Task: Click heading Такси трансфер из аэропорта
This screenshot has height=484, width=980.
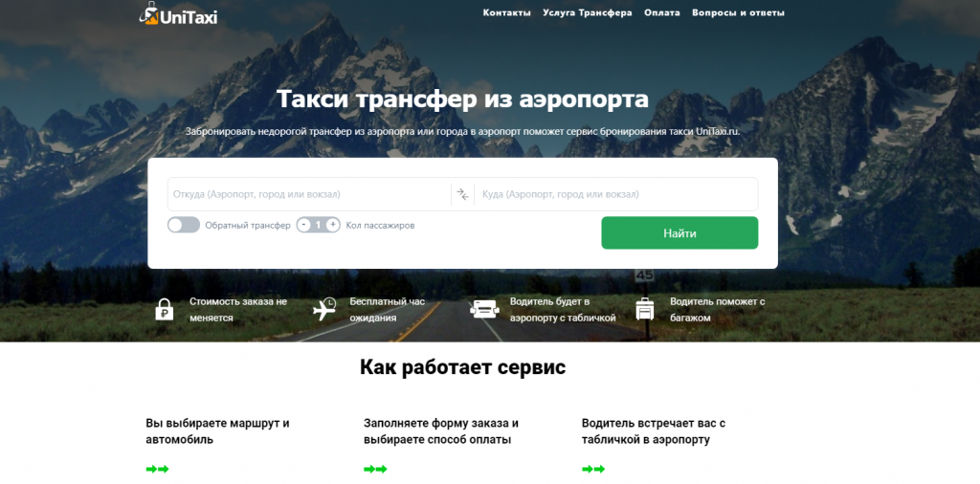Action: 462,99
